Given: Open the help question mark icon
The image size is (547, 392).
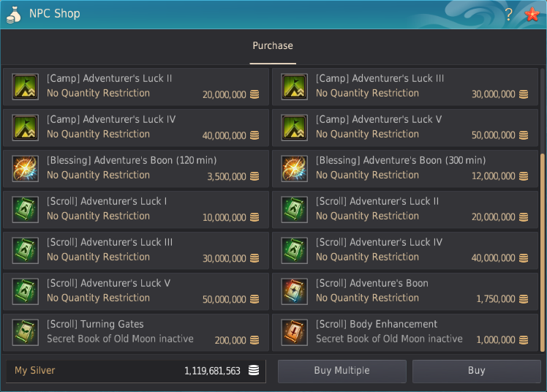Looking at the screenshot, I should [x=509, y=15].
